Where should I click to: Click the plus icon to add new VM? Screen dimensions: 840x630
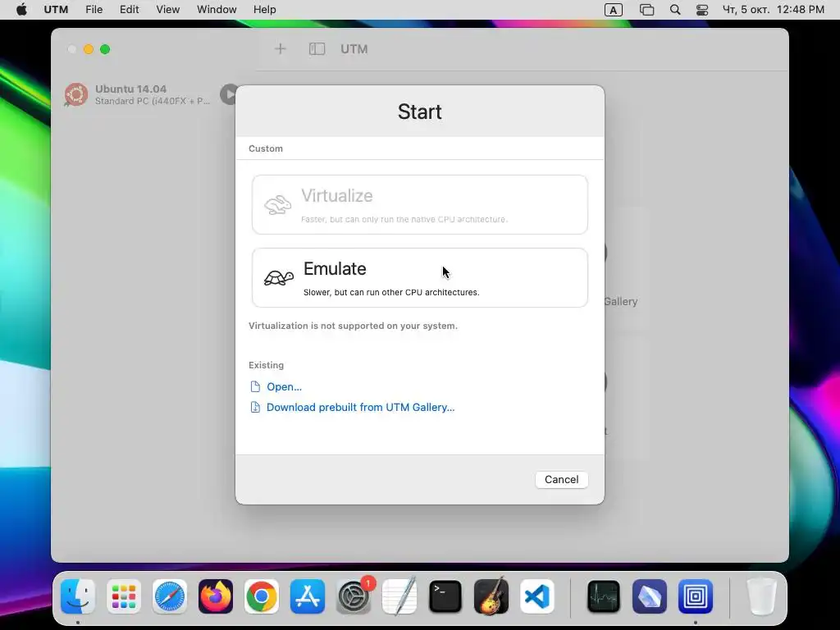coord(281,49)
